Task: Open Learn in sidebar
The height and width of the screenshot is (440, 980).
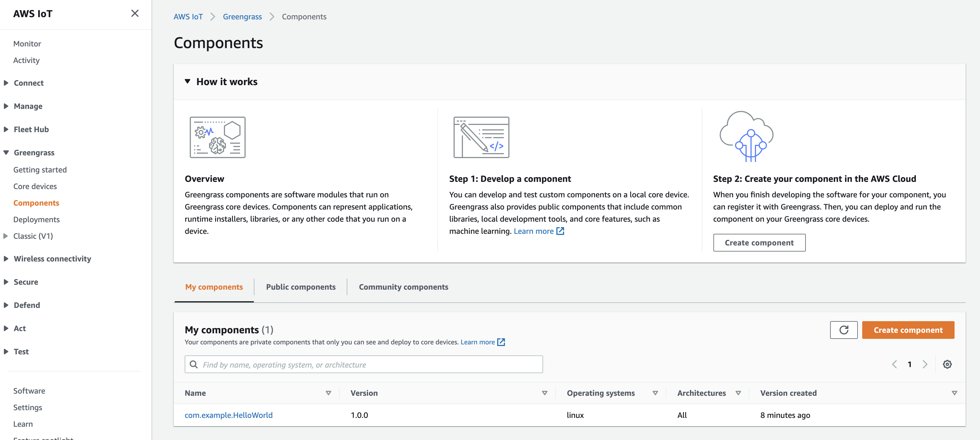Action: point(23,424)
